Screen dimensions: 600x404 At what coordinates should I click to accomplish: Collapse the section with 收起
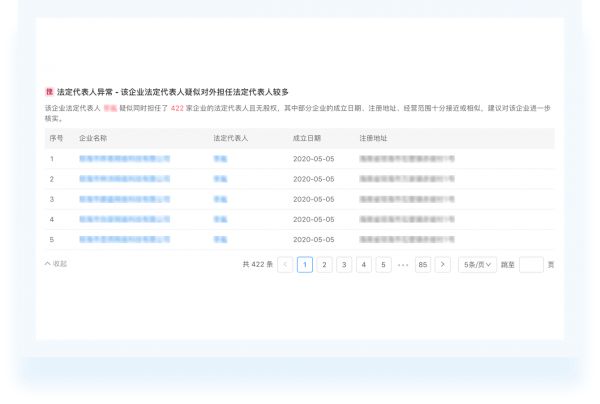click(57, 264)
